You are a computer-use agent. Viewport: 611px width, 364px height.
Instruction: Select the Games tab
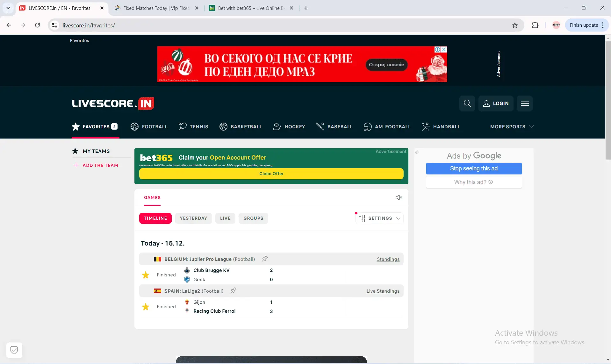(x=152, y=197)
